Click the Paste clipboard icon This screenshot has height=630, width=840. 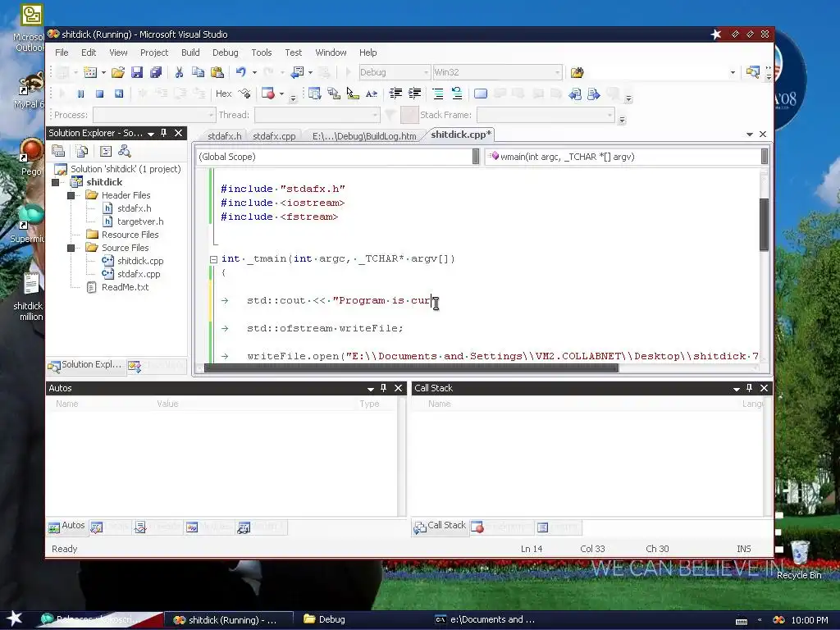217,72
